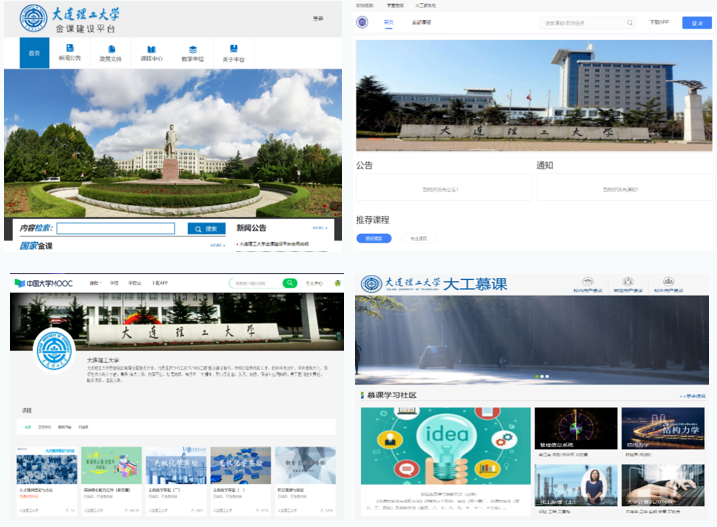Click the blue 登录 button in top-right site
717x527 pixels.
coord(697,23)
